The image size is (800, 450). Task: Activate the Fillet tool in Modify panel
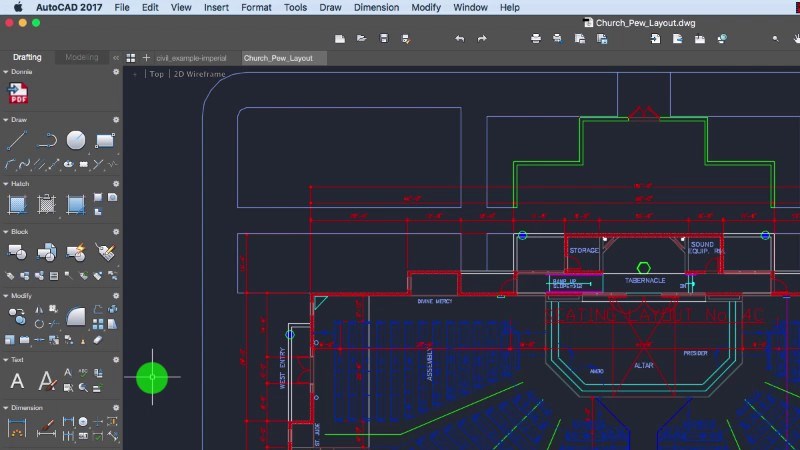pos(76,317)
